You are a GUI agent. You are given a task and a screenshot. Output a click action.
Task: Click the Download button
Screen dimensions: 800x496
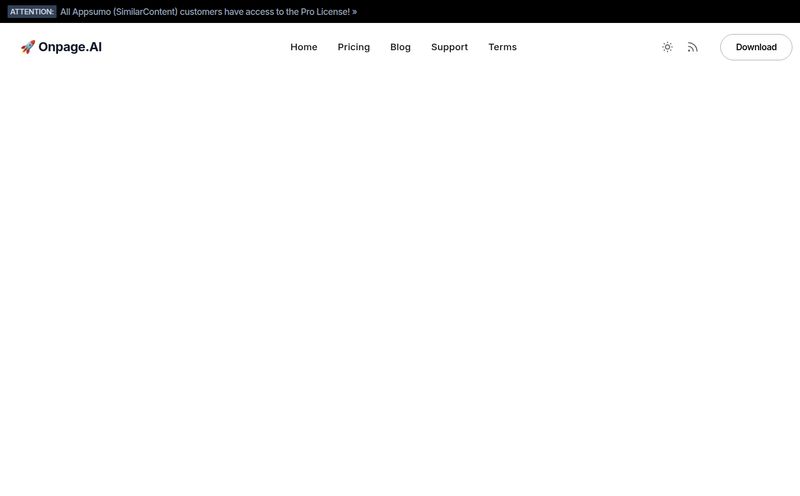pos(756,47)
